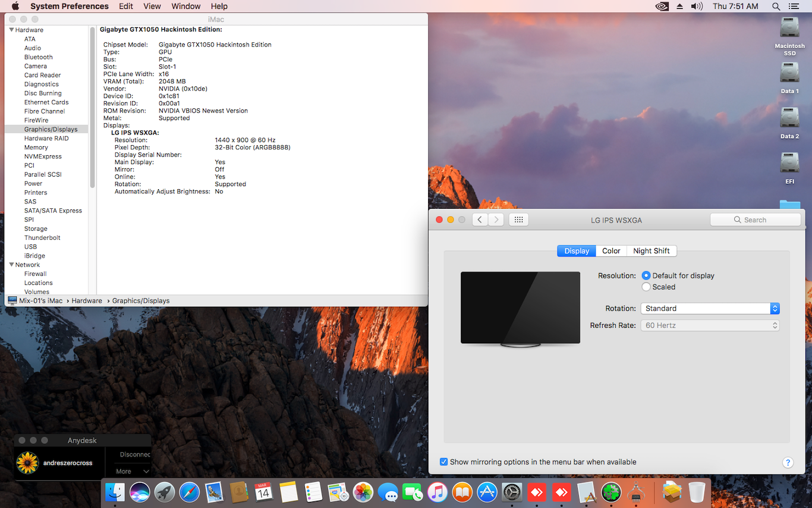Open iBooks orange icon in dock
812x508 pixels.
pyautogui.click(x=462, y=492)
